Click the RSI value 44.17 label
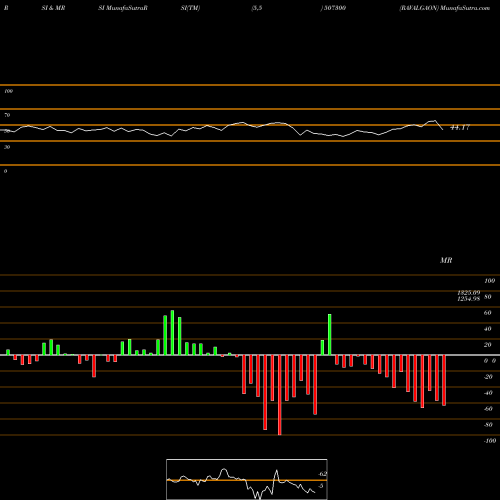 [x=460, y=127]
